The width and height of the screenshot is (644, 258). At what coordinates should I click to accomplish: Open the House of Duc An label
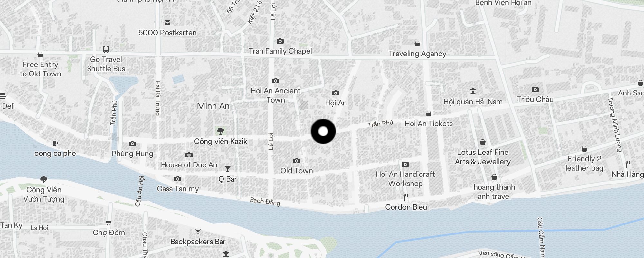pyautogui.click(x=189, y=165)
